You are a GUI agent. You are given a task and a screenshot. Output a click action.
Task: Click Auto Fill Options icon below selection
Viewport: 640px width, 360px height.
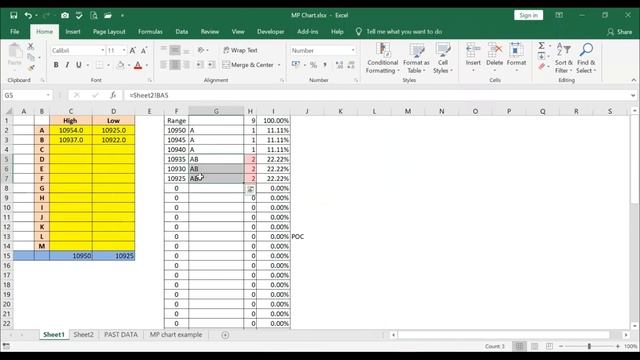coord(250,189)
